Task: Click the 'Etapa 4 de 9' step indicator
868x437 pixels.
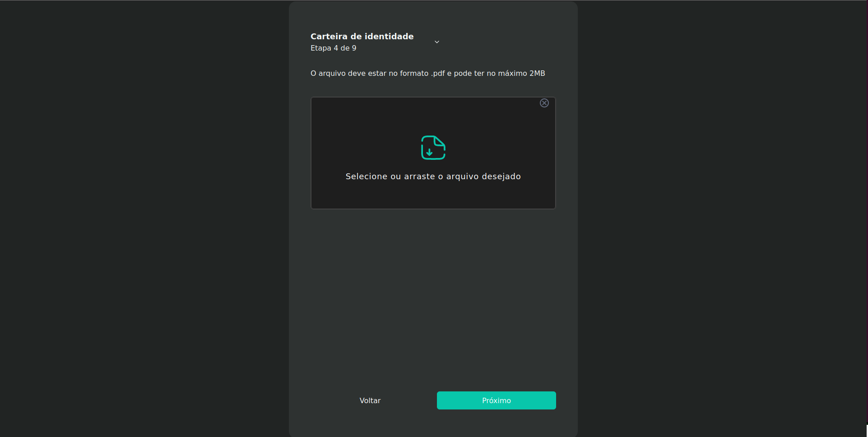Action: (x=334, y=48)
